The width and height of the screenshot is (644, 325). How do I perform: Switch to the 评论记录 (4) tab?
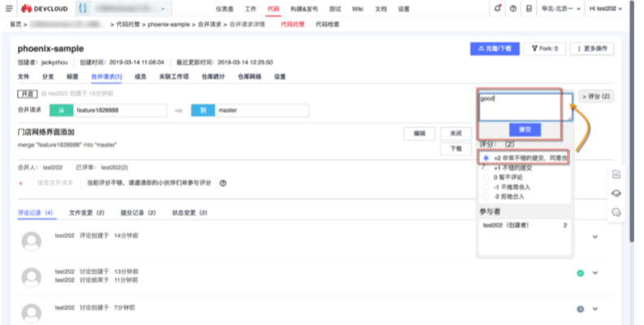[35, 213]
